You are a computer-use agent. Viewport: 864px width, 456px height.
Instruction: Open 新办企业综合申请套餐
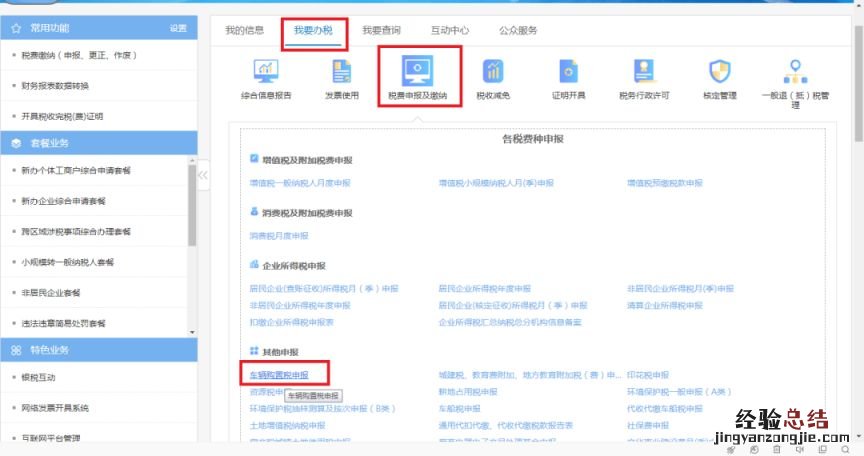pyautogui.click(x=63, y=201)
